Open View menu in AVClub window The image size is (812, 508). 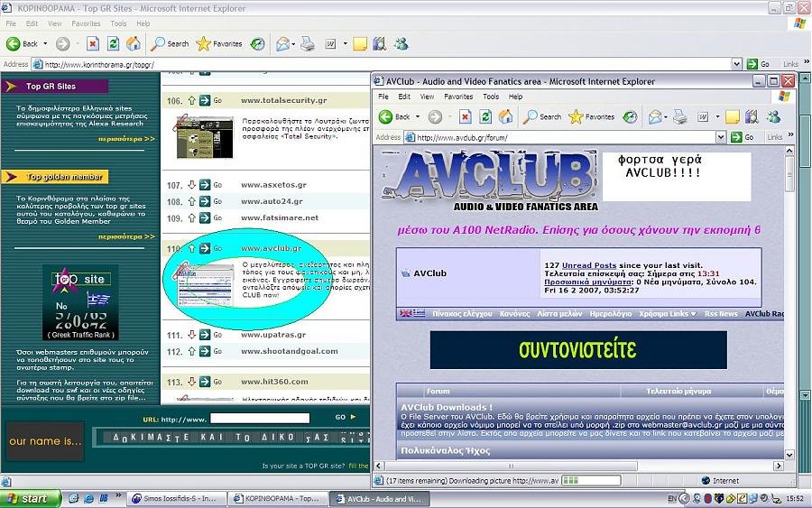pos(427,97)
